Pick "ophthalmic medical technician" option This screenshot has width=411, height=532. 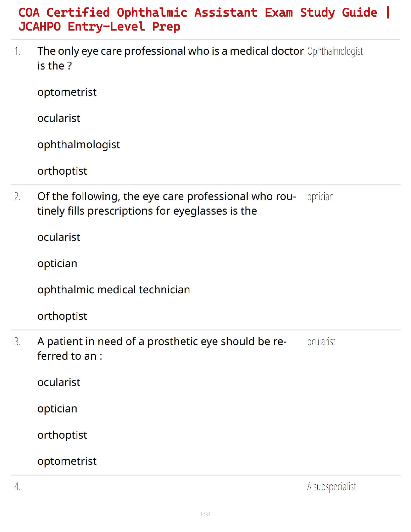coord(113,290)
